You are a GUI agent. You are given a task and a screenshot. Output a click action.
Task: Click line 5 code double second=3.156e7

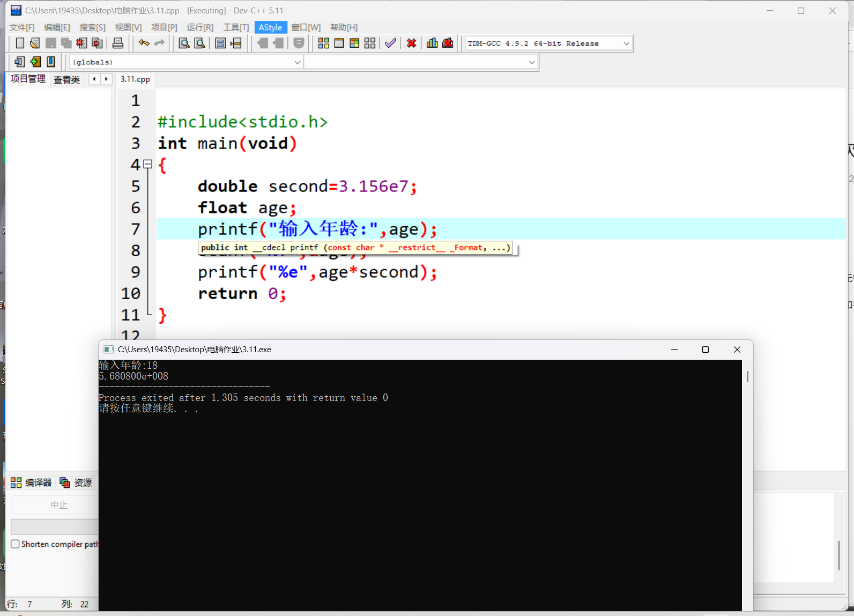click(x=307, y=187)
